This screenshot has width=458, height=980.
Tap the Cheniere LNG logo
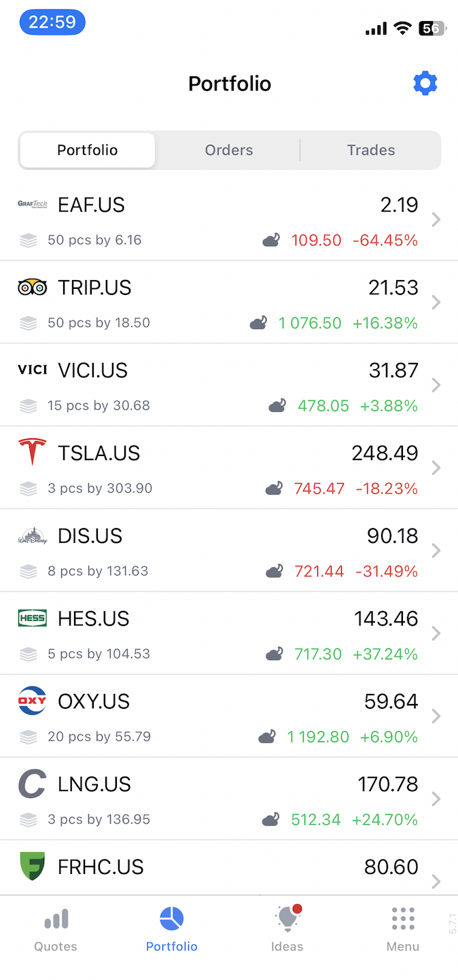[x=32, y=784]
